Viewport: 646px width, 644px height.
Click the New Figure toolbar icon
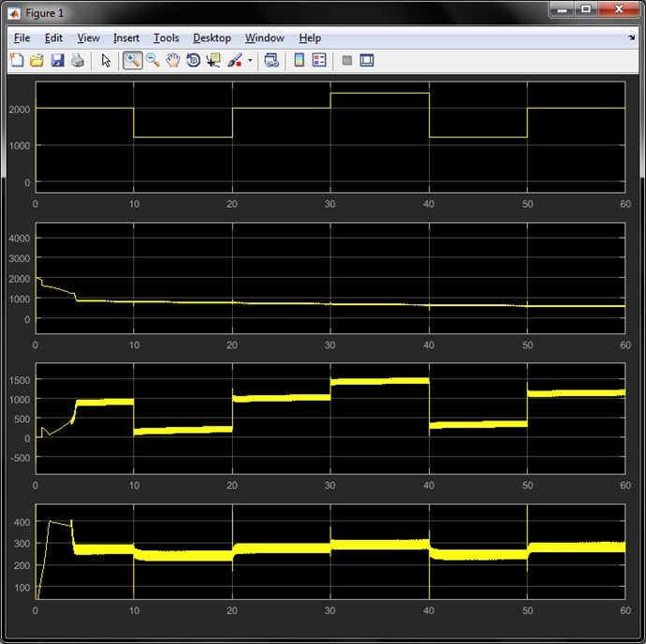coord(17,60)
